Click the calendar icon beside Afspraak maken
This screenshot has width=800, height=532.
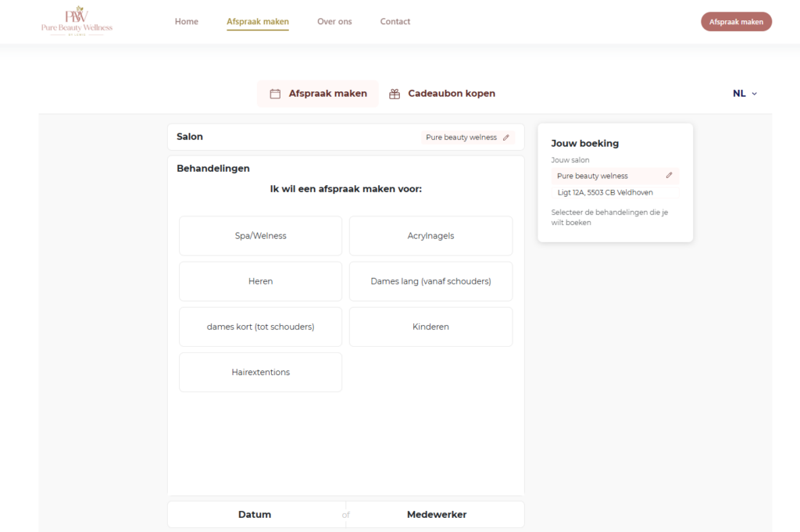pyautogui.click(x=275, y=94)
